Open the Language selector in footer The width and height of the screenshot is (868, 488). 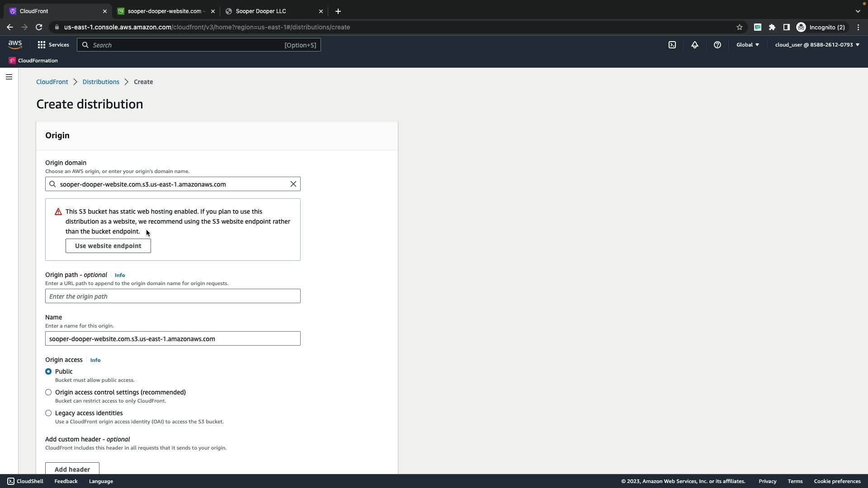(x=101, y=481)
